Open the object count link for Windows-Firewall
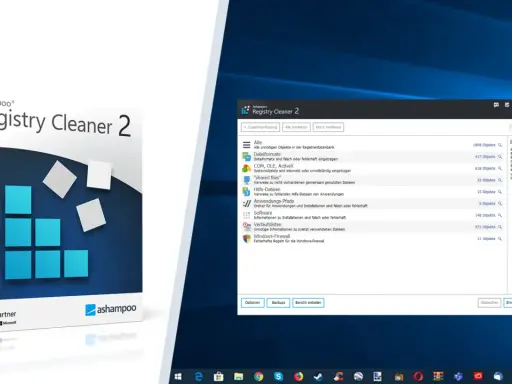512x384 pixels. tap(486, 239)
